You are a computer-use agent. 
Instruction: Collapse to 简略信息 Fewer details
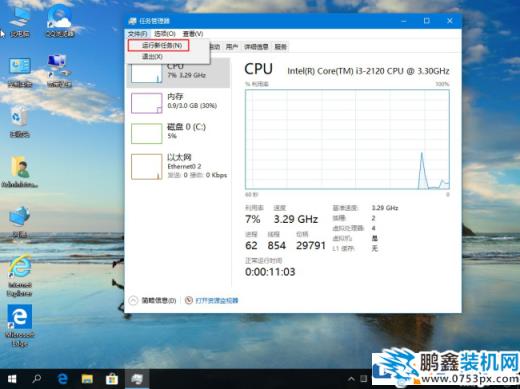[x=153, y=300]
